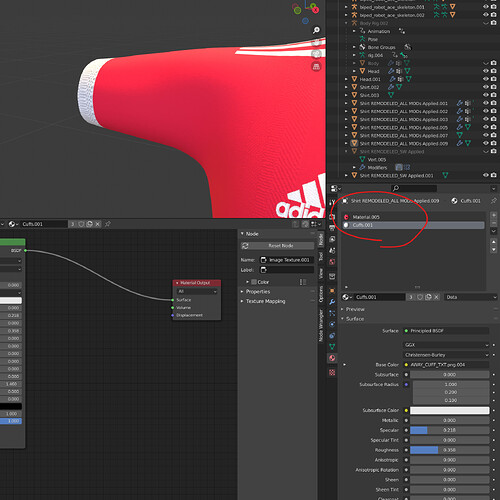The image size is (500, 500).
Task: Hide Shirt.002 in viewport via eye icon
Action: [486, 87]
